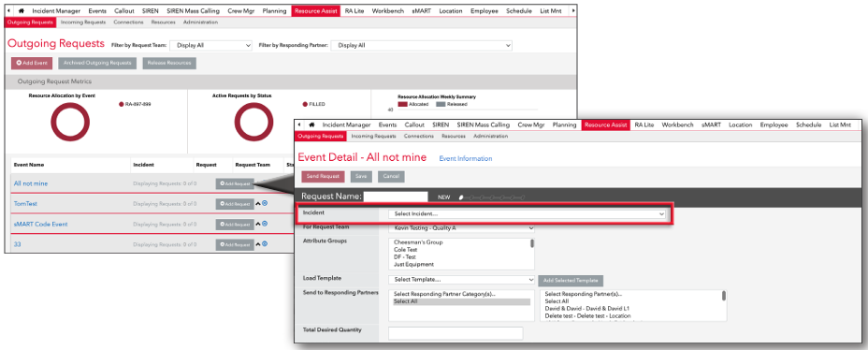
Task: Click the Add Event button
Action: [32, 63]
